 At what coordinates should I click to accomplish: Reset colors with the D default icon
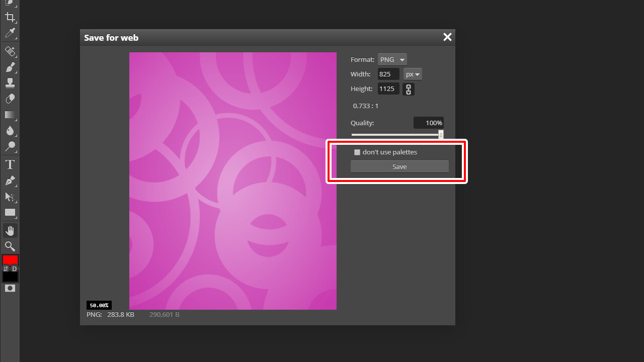[x=15, y=268]
